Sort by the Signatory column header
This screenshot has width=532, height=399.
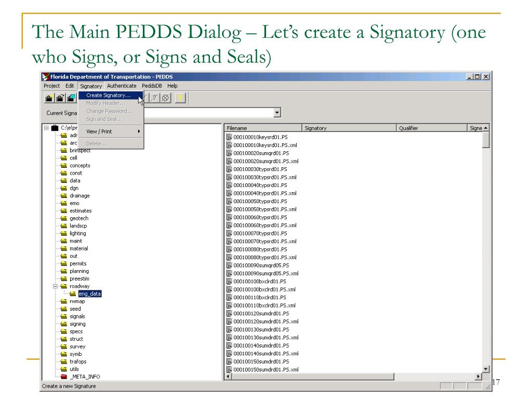point(349,128)
